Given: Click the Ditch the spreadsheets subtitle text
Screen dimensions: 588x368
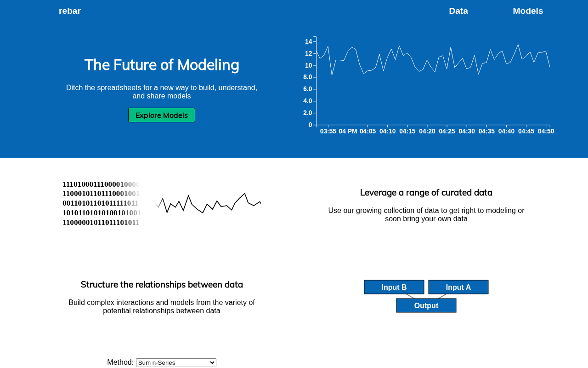Looking at the screenshot, I should coord(162,92).
